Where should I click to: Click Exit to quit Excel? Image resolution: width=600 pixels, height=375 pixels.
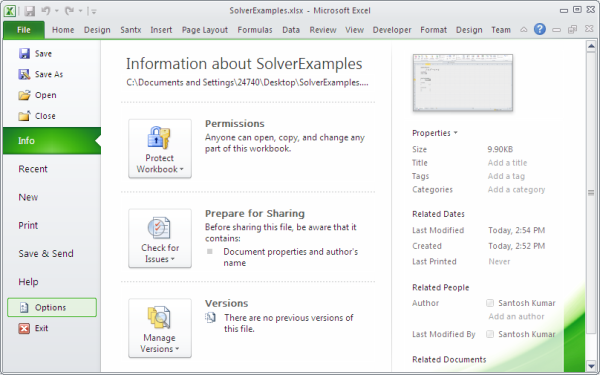[x=34, y=328]
